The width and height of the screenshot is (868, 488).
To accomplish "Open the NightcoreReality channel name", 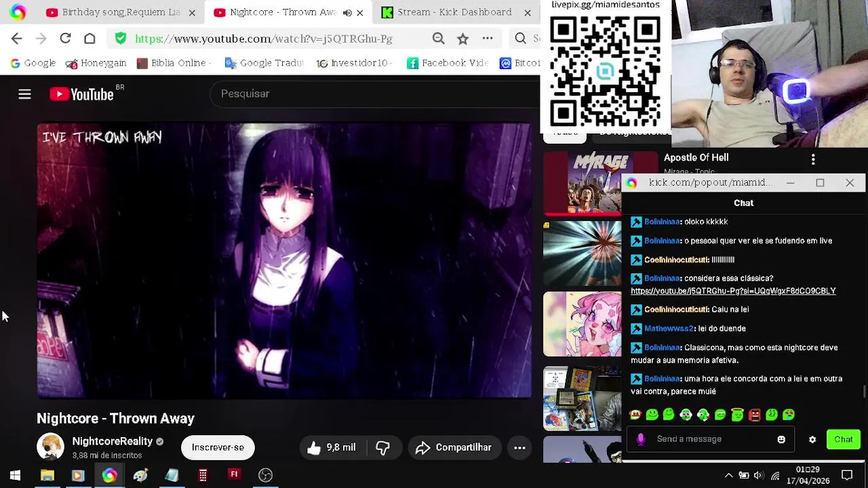I will 113,441.
